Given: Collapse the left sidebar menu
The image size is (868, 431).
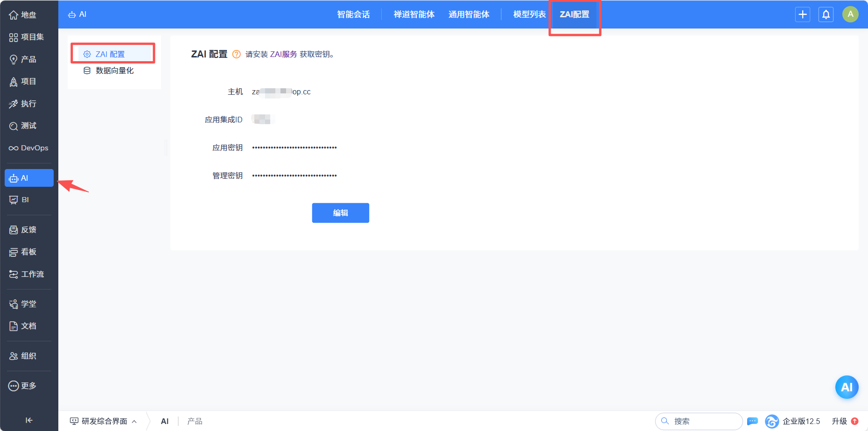Looking at the screenshot, I should (29, 420).
